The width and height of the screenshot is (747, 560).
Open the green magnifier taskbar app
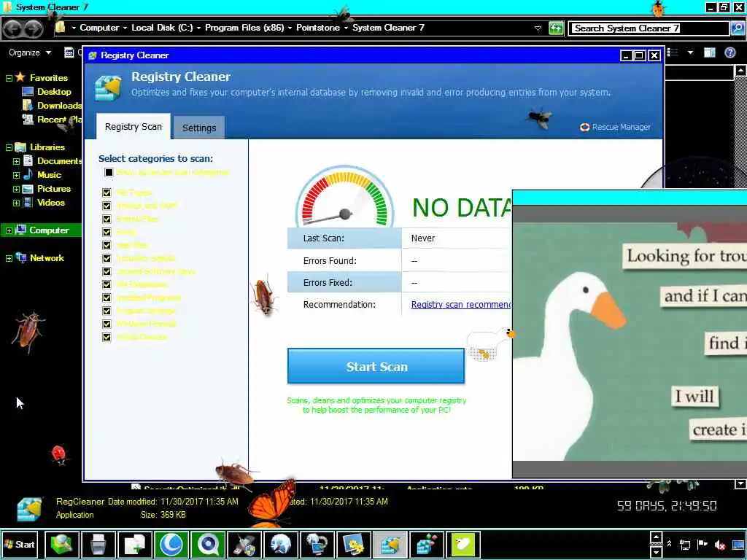point(61,544)
